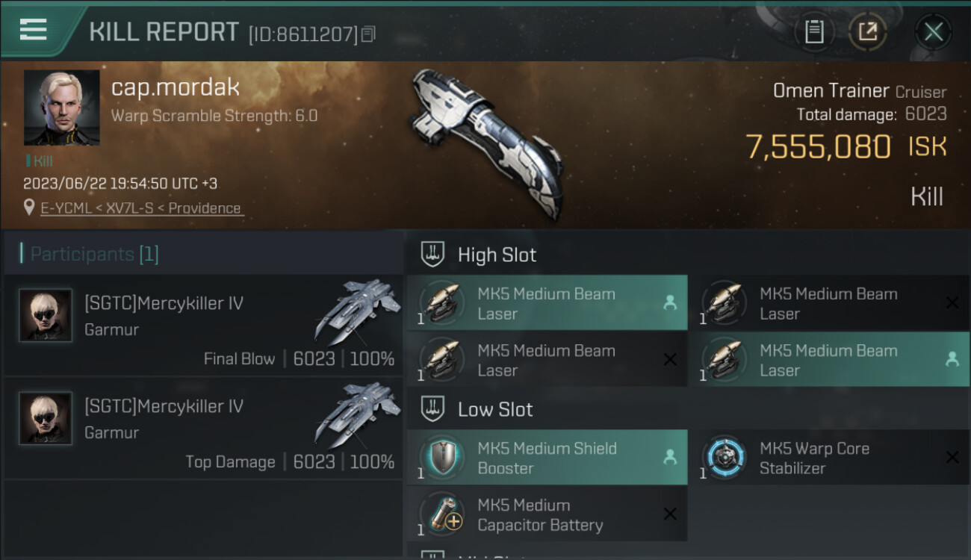
Task: Click the Low Slot section header
Action: tap(495, 409)
